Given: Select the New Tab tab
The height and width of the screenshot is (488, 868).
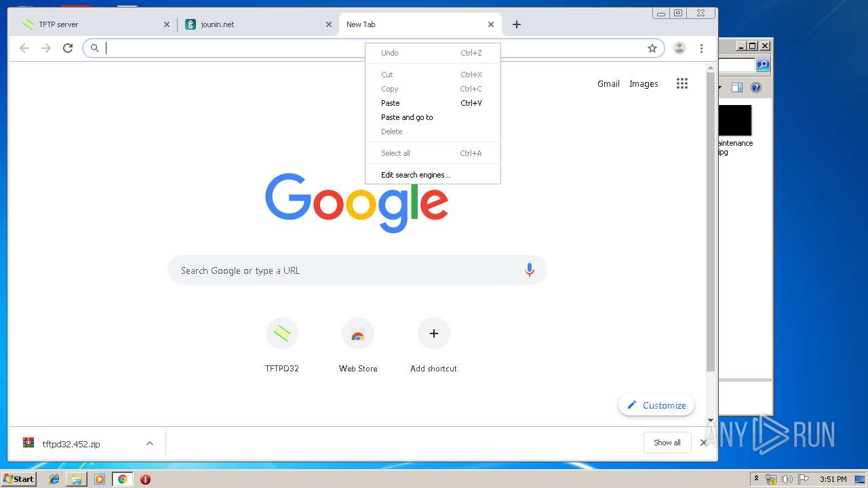Looking at the screenshot, I should coord(420,24).
